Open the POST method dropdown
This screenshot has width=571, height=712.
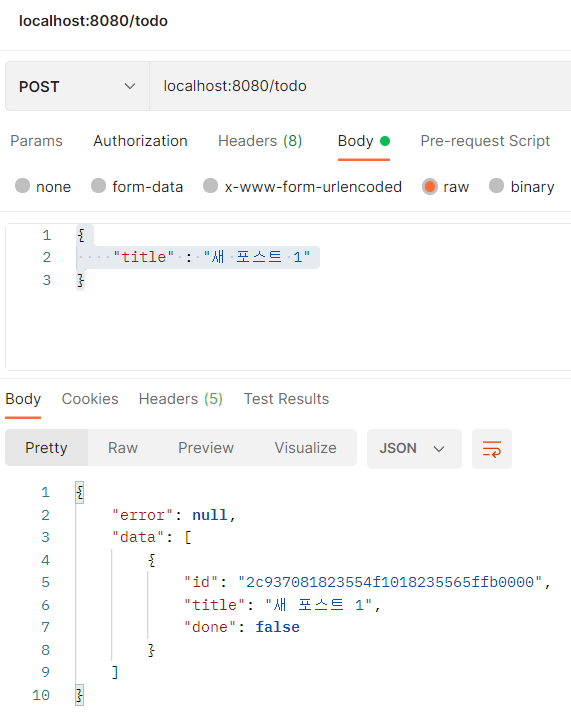pos(77,86)
